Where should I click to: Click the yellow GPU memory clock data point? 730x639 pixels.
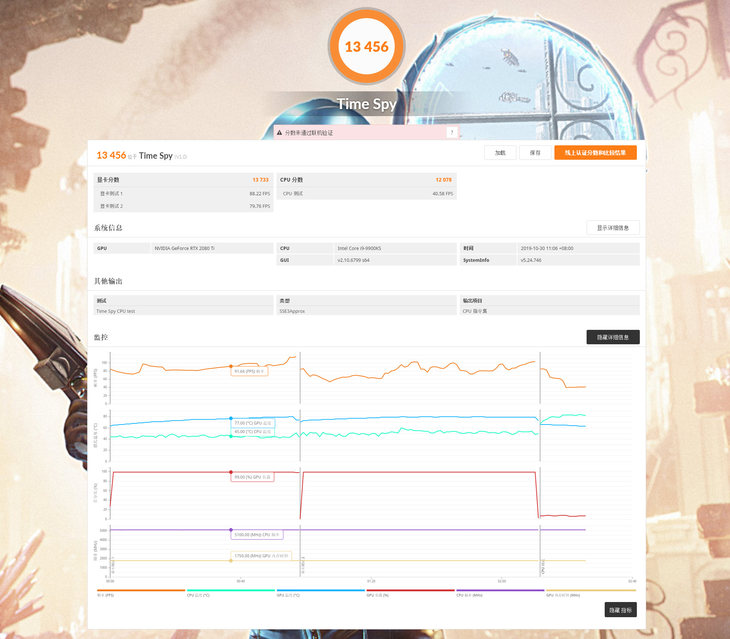[231, 560]
